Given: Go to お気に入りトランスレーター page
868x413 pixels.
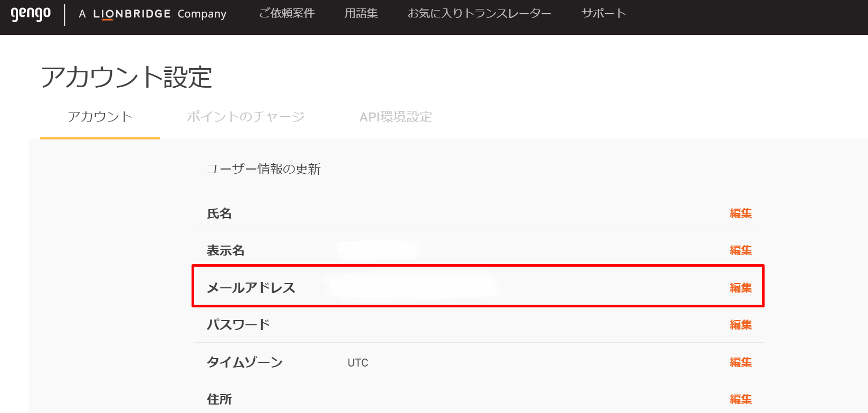Looking at the screenshot, I should coord(480,13).
